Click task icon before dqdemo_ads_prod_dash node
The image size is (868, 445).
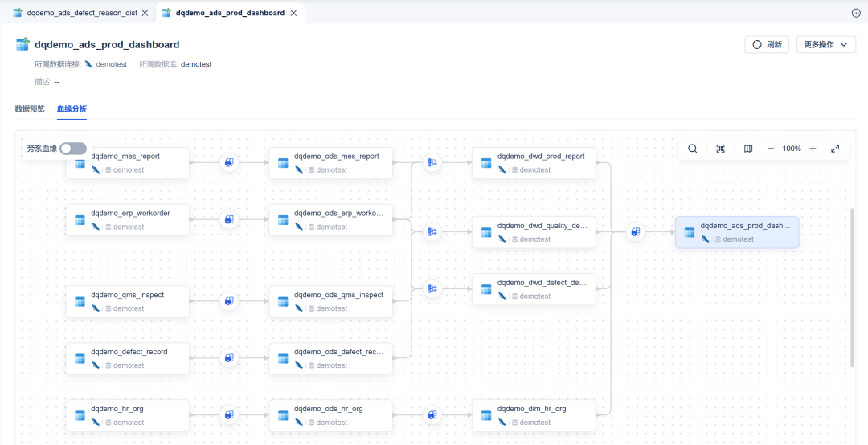coord(636,232)
